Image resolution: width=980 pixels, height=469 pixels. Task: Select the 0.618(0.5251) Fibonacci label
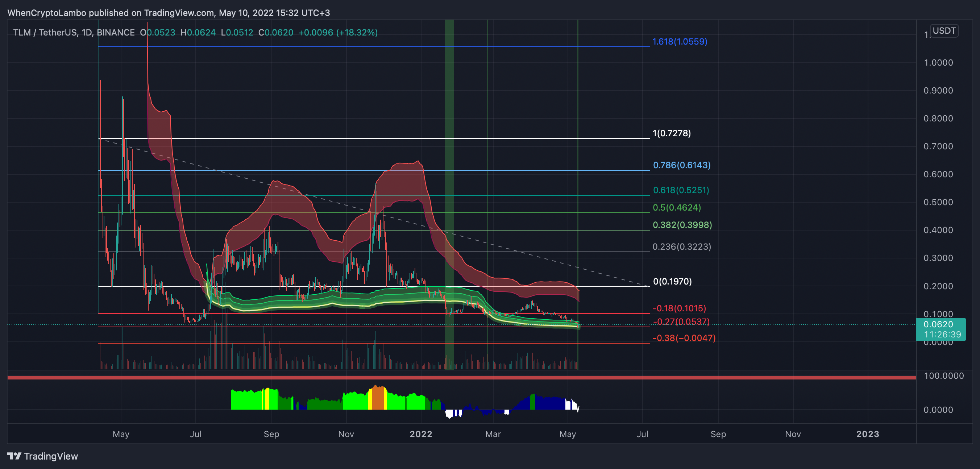[x=681, y=190]
